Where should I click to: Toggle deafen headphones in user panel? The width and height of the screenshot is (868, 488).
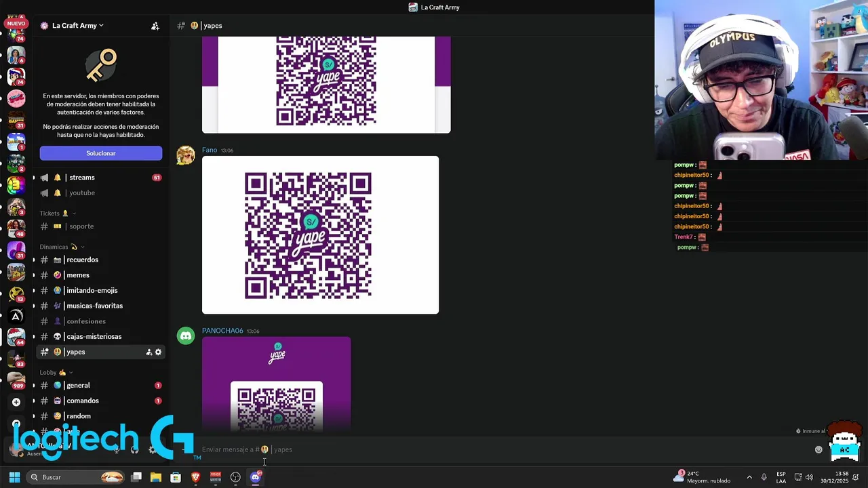pos(134,449)
